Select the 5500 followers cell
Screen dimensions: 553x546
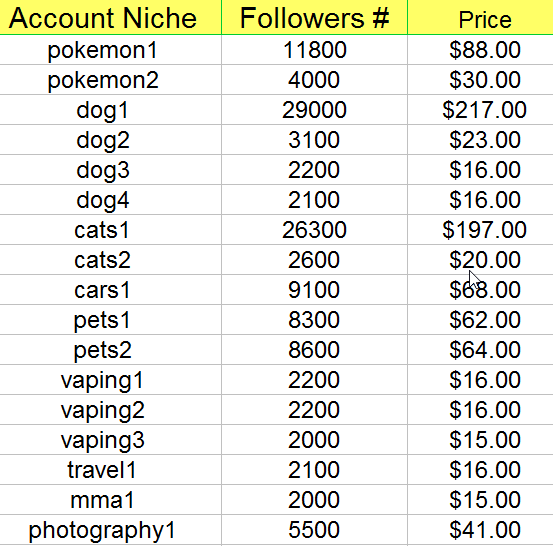pos(314,529)
